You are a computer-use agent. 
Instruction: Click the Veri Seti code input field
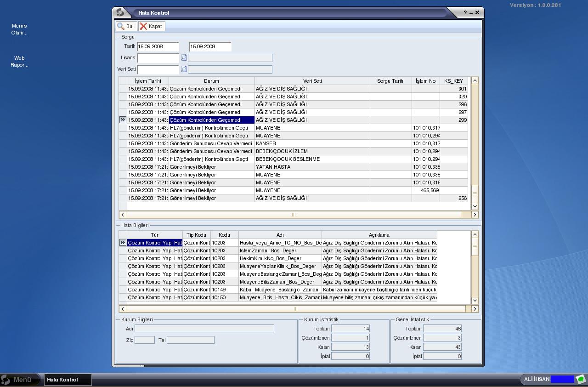click(x=158, y=69)
